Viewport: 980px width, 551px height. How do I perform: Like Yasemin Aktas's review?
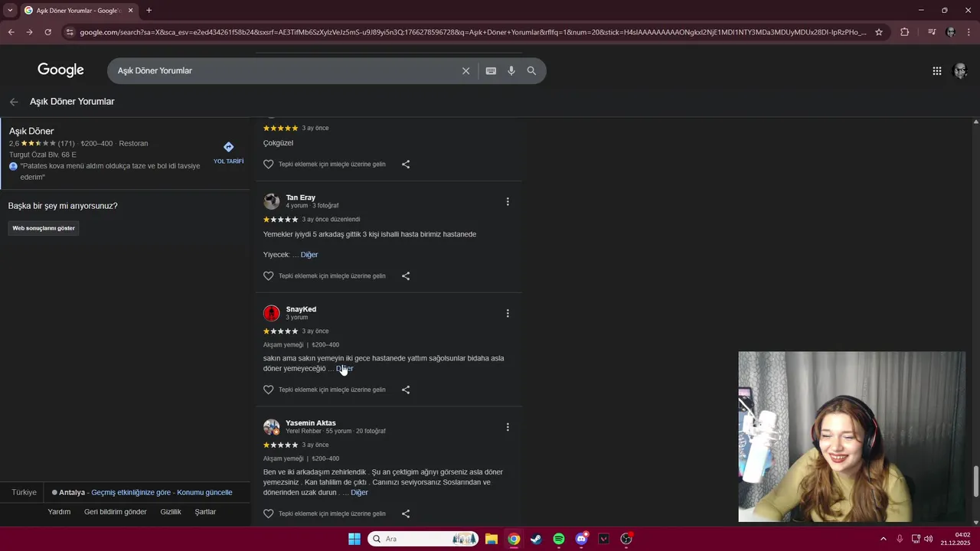[x=269, y=514]
